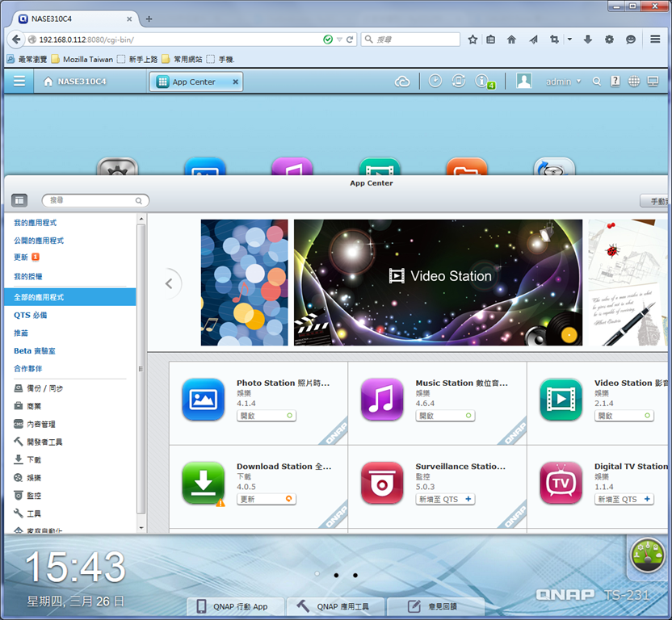
Task: Expand the admin account dropdown
Action: tap(563, 82)
